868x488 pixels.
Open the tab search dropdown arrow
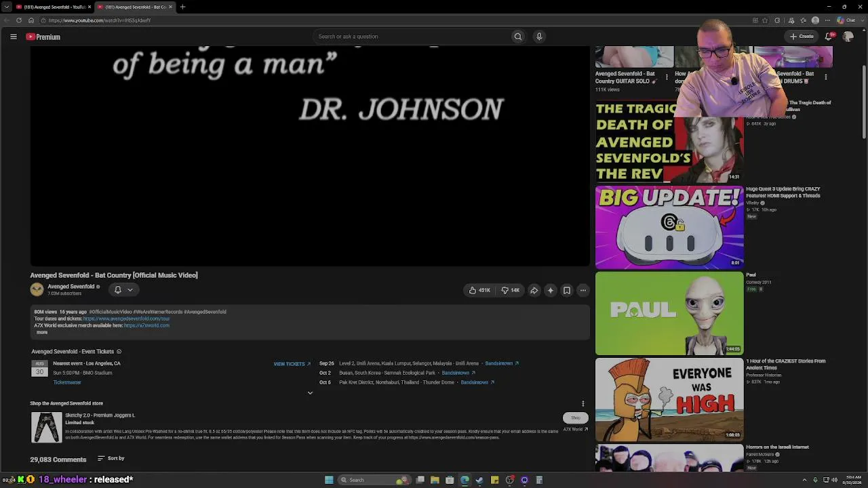[x=6, y=7]
